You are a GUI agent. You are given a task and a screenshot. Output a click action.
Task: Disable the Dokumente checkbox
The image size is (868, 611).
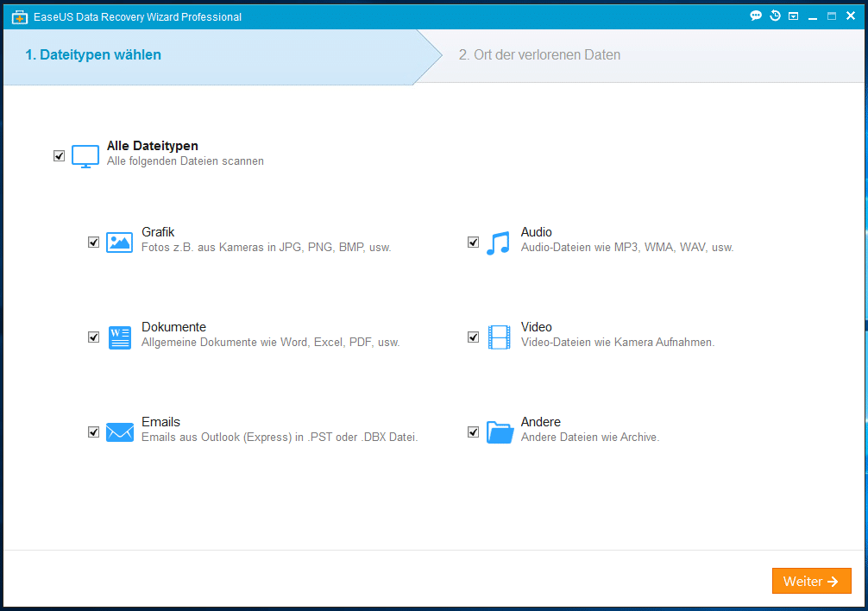tap(93, 337)
